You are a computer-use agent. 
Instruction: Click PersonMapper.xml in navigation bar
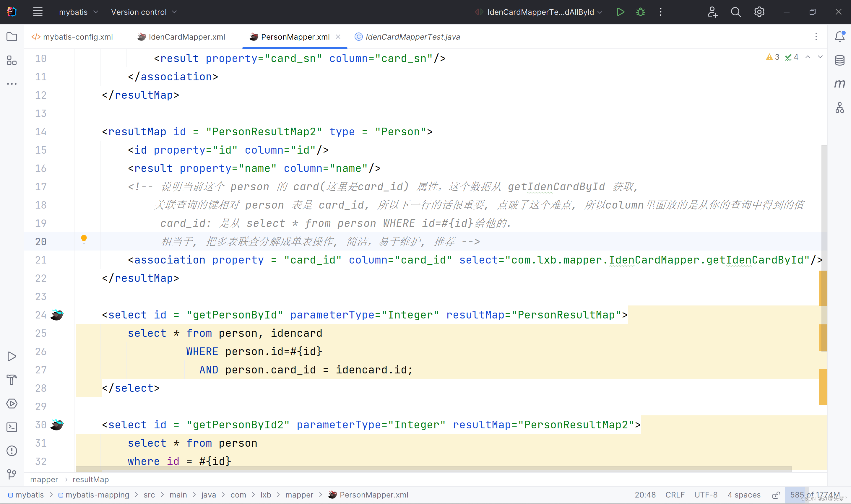point(368,495)
